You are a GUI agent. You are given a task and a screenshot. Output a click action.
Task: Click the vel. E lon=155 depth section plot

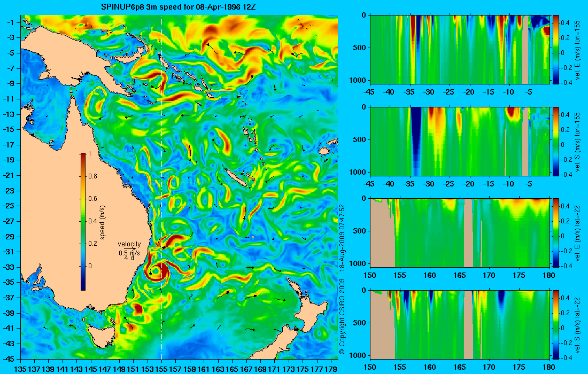tap(460, 50)
